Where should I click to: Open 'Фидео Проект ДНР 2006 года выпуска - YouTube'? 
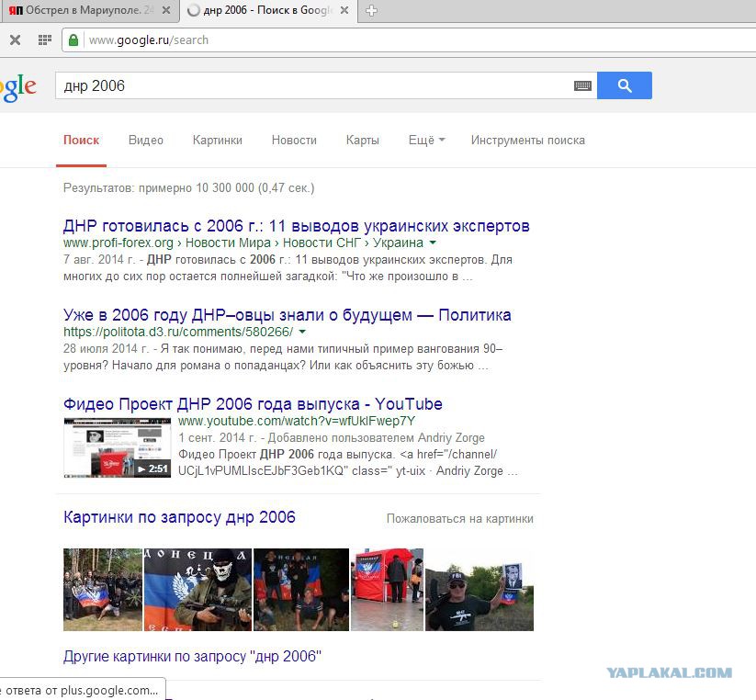click(253, 404)
